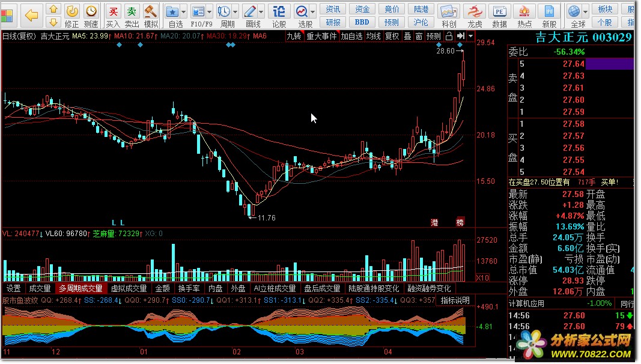
Task: Click the 11.76 low price label
Action: [267, 218]
